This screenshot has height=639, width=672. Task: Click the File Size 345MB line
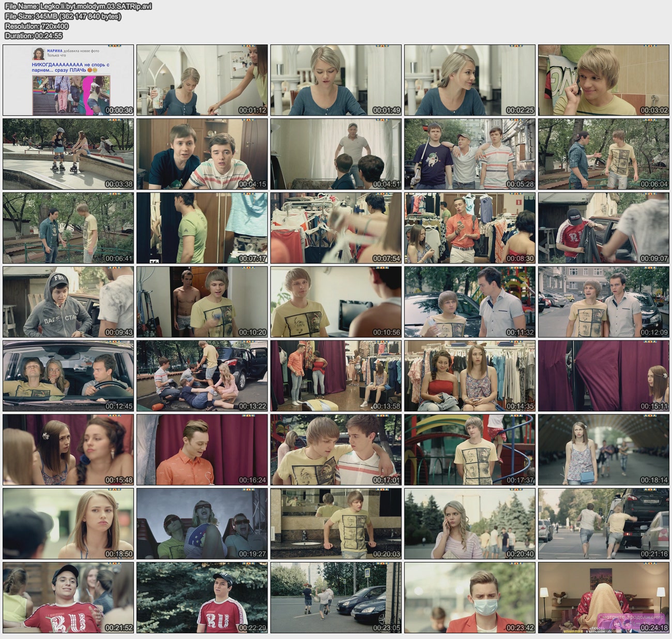[63, 16]
